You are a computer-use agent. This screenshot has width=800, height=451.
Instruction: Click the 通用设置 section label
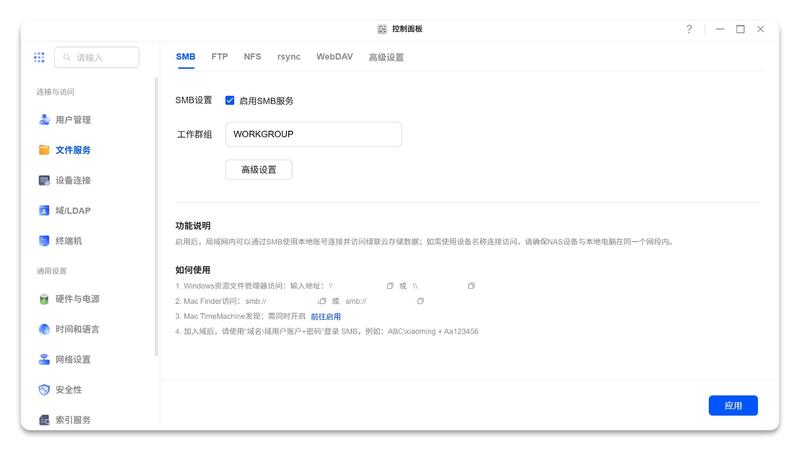pos(52,271)
